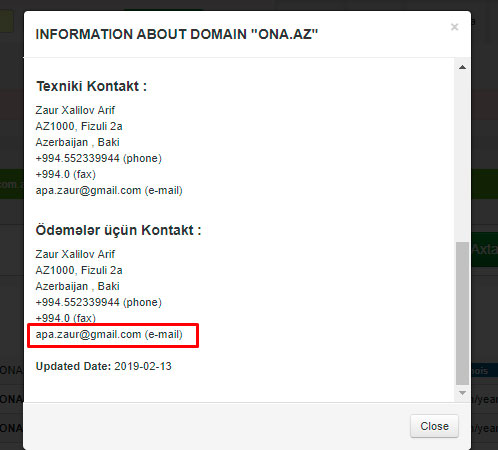Click the Updated Date 2019-02-13 line
Screen dimensions: 498x450
[103, 366]
